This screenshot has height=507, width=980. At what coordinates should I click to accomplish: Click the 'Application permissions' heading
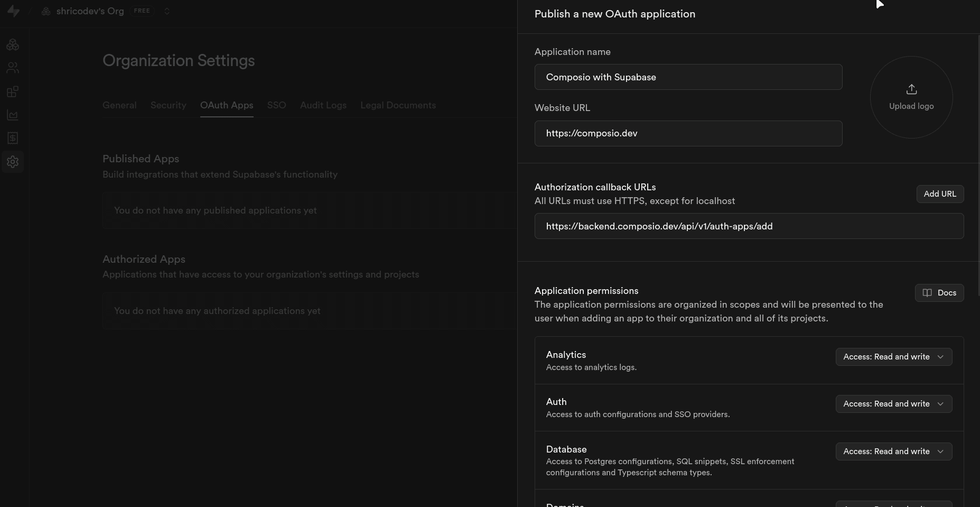[586, 291]
